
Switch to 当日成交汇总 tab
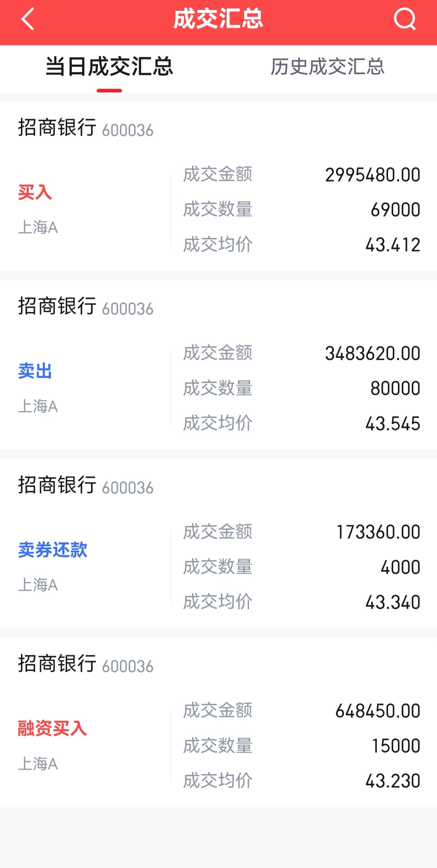(109, 67)
